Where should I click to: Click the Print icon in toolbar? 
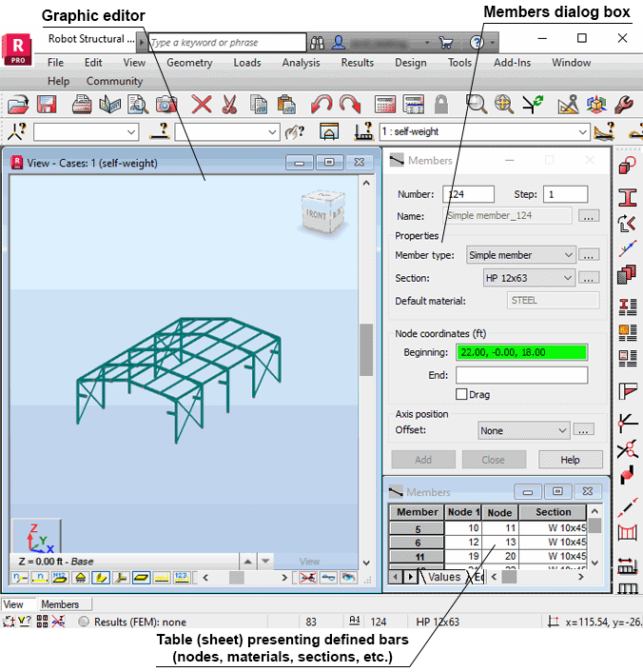pos(82,104)
